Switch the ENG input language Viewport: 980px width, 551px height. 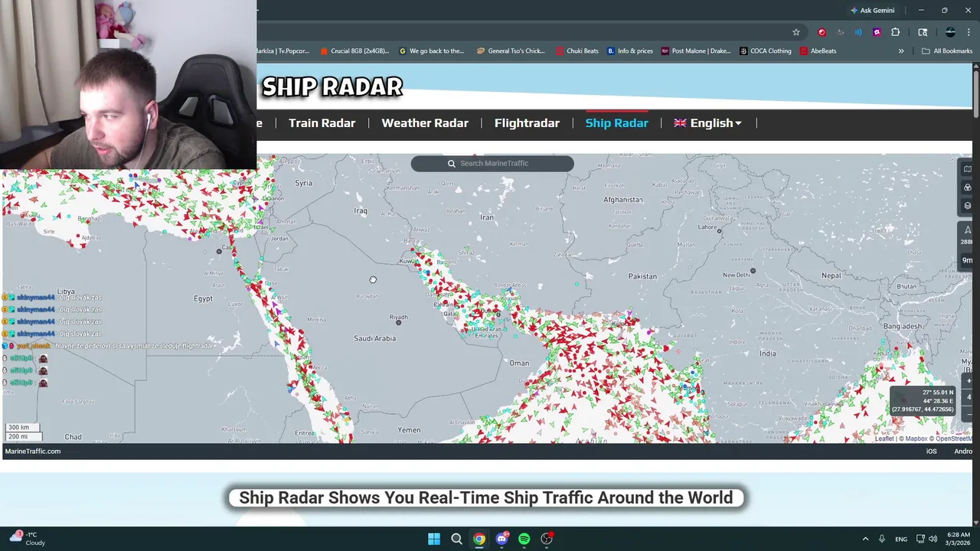coord(901,539)
